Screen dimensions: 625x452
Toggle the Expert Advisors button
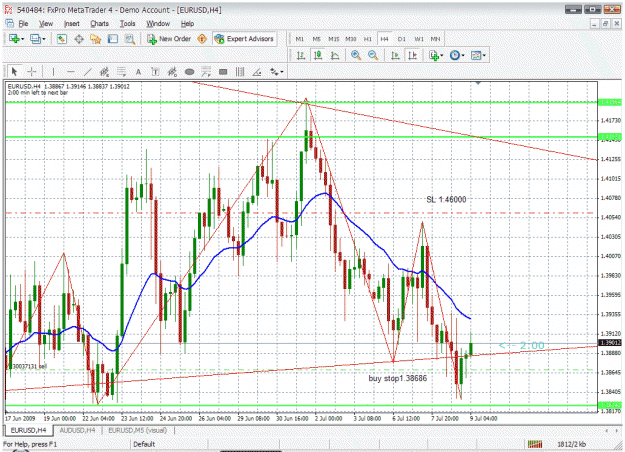click(244, 39)
